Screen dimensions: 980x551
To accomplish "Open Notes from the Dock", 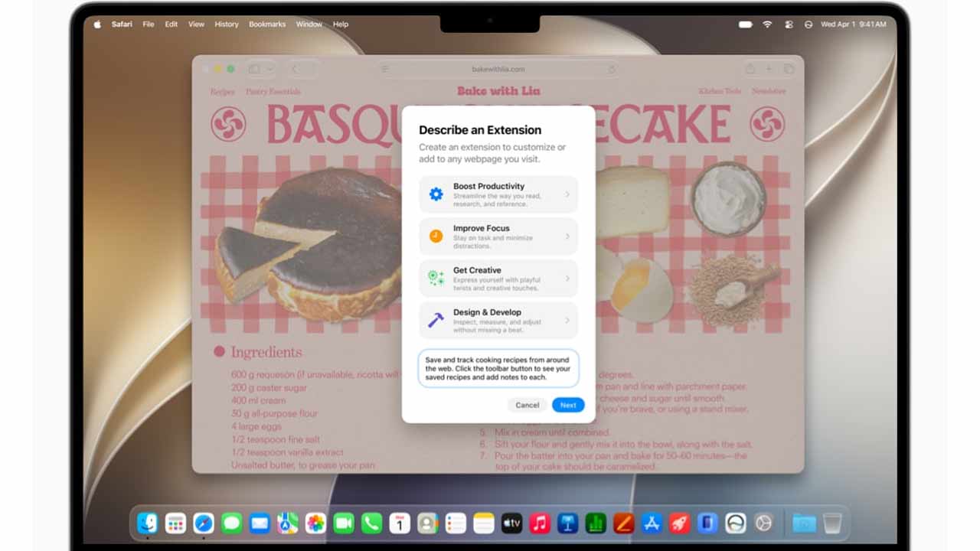I will click(x=484, y=523).
